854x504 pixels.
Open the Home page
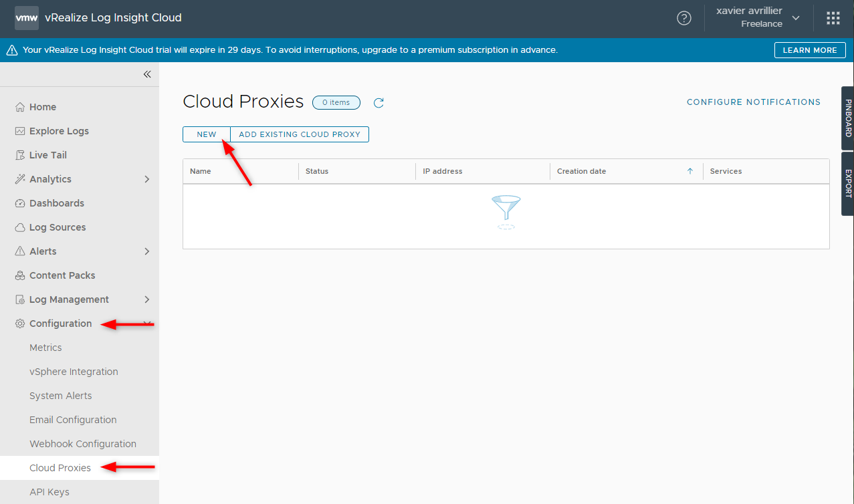43,107
